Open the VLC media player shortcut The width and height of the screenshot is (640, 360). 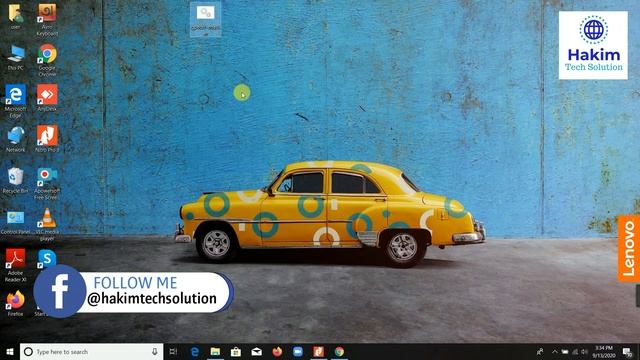[x=47, y=224]
